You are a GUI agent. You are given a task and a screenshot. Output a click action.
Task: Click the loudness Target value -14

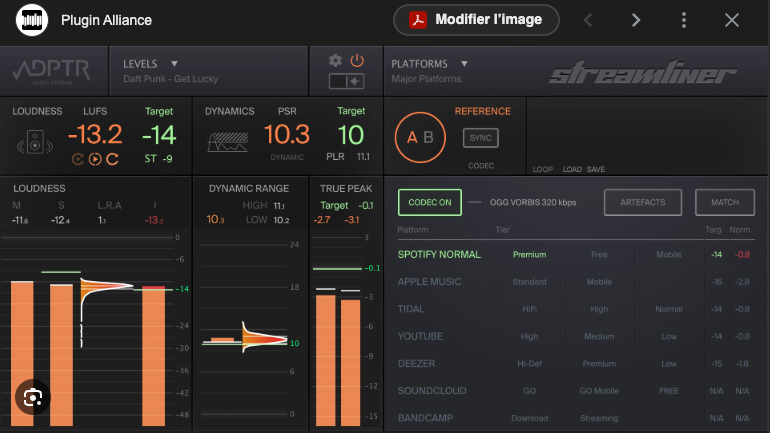(x=159, y=135)
